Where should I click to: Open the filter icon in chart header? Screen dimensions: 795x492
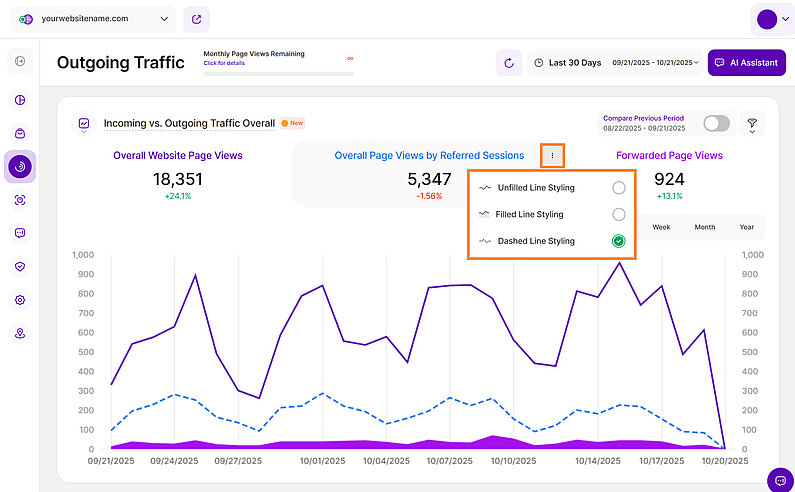click(x=751, y=124)
